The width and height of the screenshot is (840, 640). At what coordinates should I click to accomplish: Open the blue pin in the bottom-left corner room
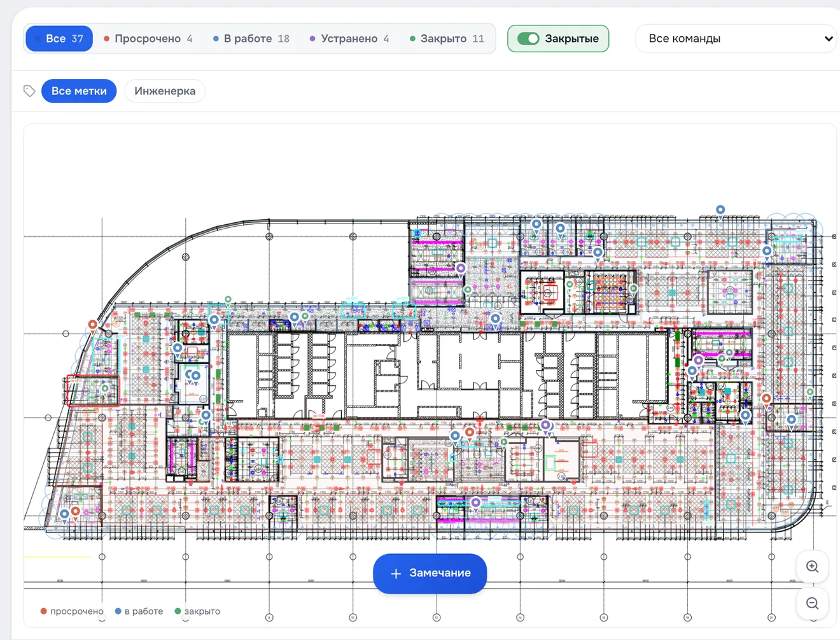pos(64,515)
